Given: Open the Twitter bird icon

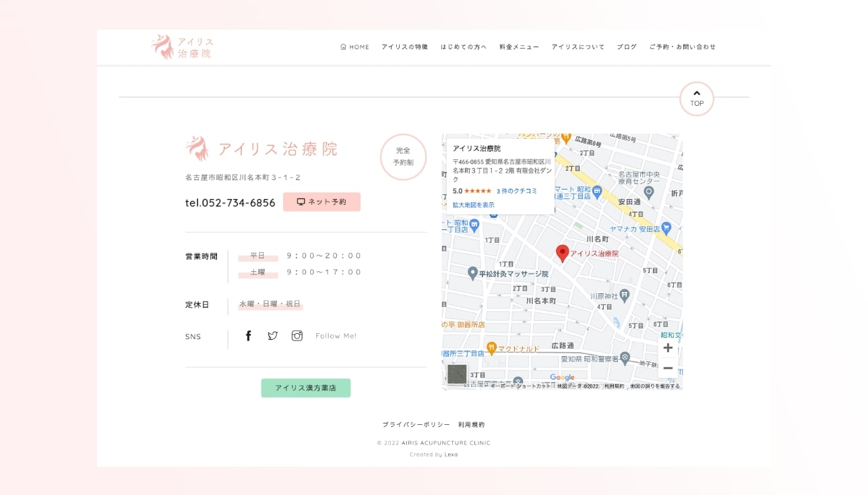Looking at the screenshot, I should tap(272, 336).
